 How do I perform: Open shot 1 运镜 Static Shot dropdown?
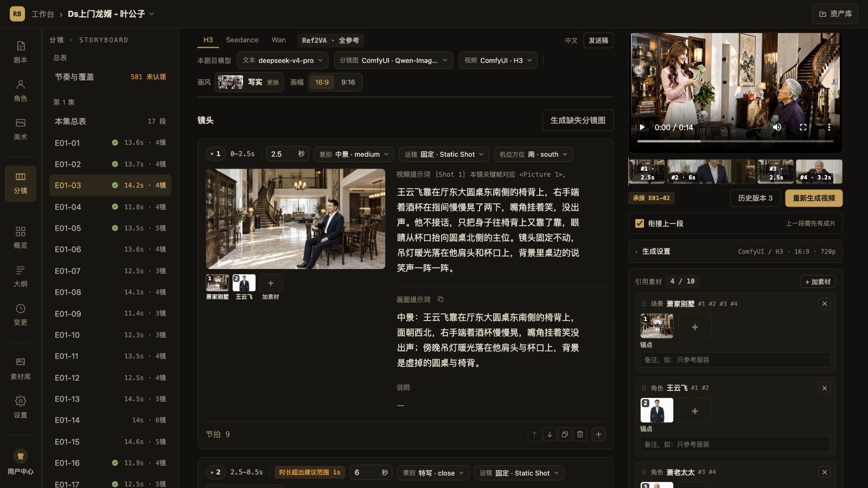pos(444,154)
